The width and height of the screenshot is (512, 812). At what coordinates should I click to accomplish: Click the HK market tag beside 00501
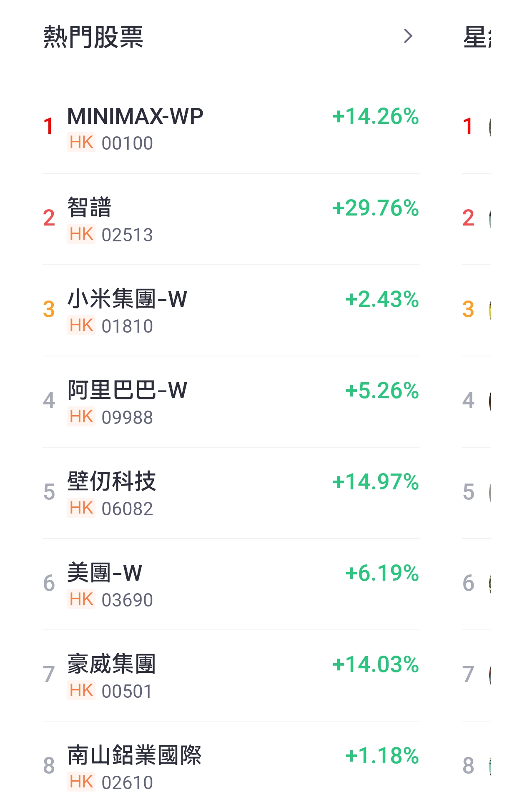(81, 691)
